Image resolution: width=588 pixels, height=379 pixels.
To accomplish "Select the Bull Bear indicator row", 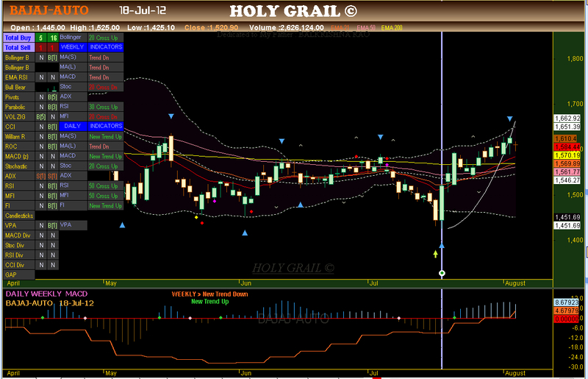I will [x=19, y=87].
